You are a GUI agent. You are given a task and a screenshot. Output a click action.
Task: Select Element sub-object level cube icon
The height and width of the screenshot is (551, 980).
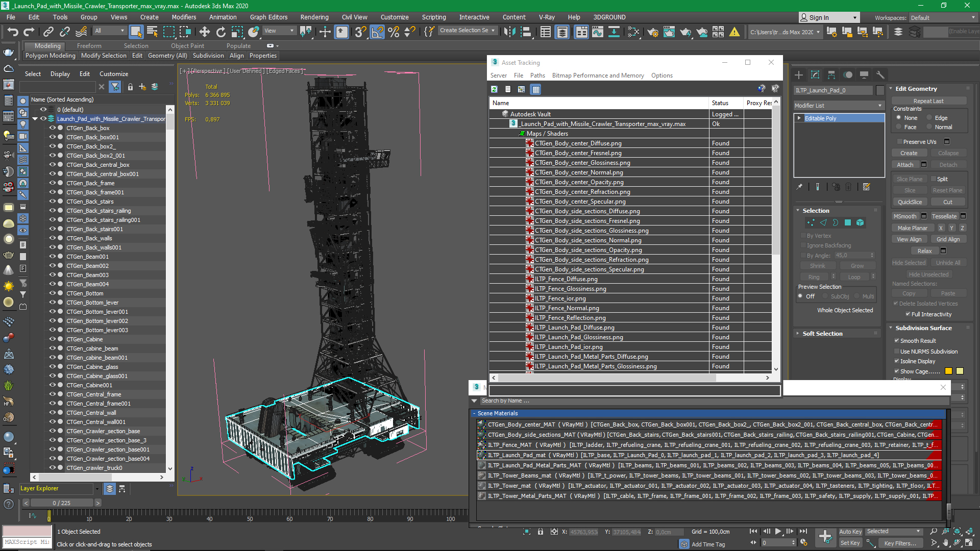(860, 222)
